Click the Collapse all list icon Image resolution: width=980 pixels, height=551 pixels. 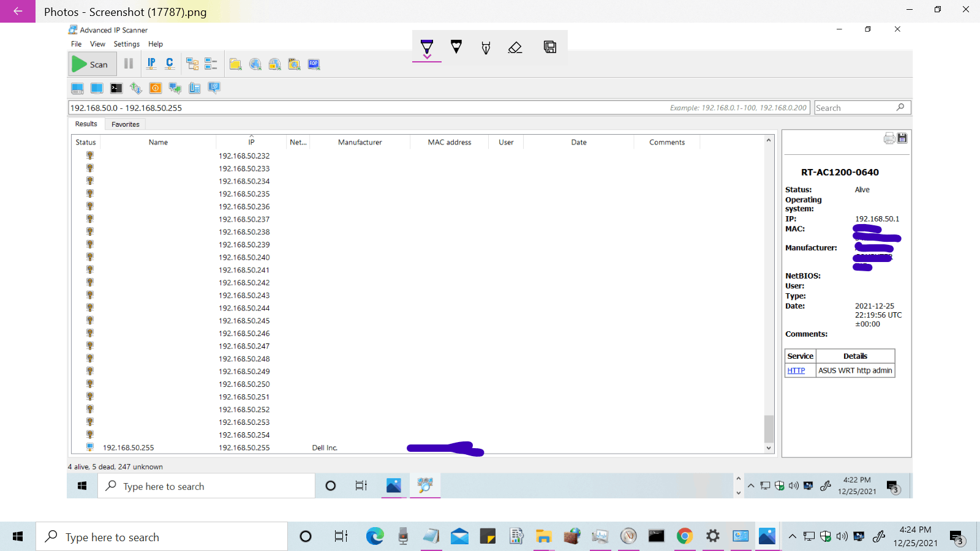[211, 64]
